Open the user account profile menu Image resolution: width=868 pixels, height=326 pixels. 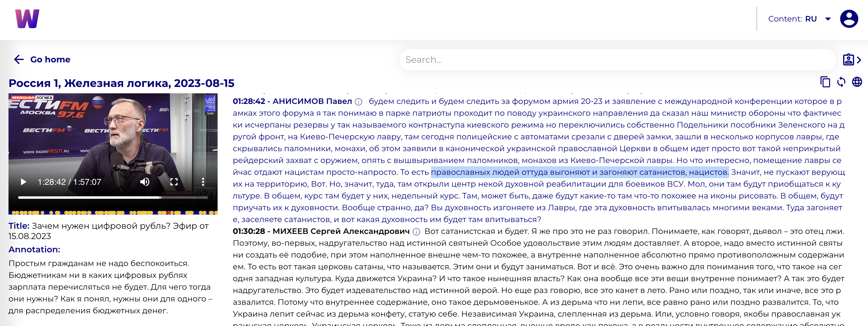pyautogui.click(x=849, y=19)
